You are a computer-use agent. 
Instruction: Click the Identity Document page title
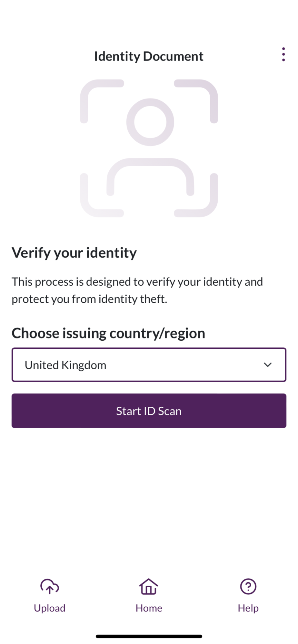149,56
